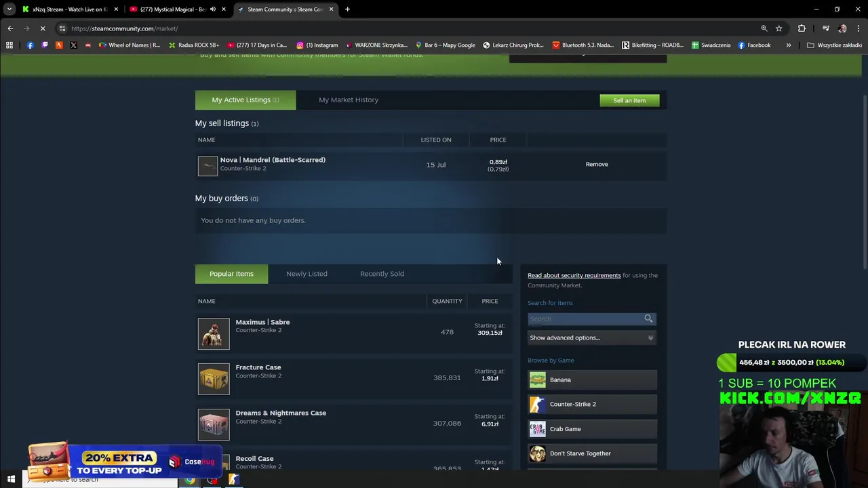Viewport: 868px width, 488px height.
Task: Click the Nova Mandrel item thumbnail
Action: [208, 166]
